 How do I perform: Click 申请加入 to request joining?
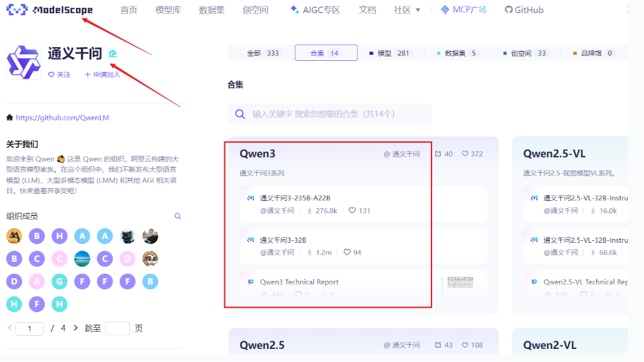[x=102, y=75]
